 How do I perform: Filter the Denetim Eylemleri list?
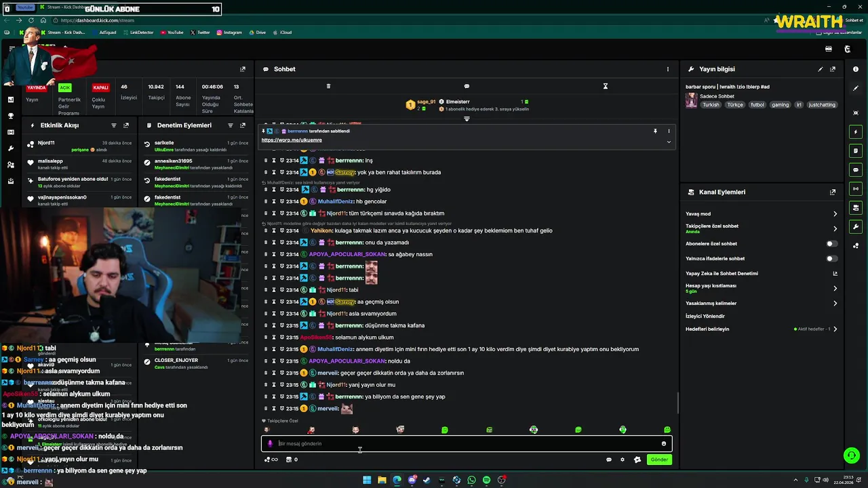point(231,125)
